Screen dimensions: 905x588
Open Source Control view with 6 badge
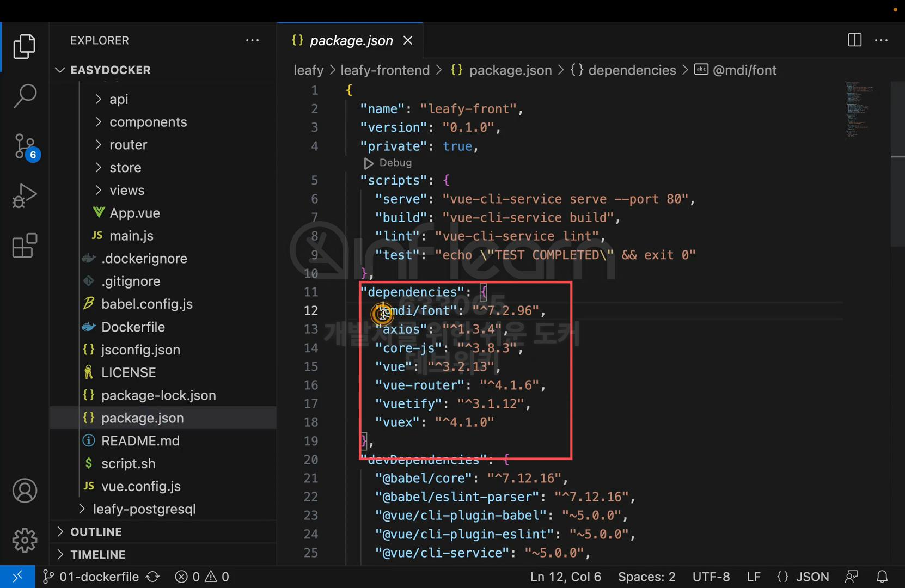tap(26, 146)
